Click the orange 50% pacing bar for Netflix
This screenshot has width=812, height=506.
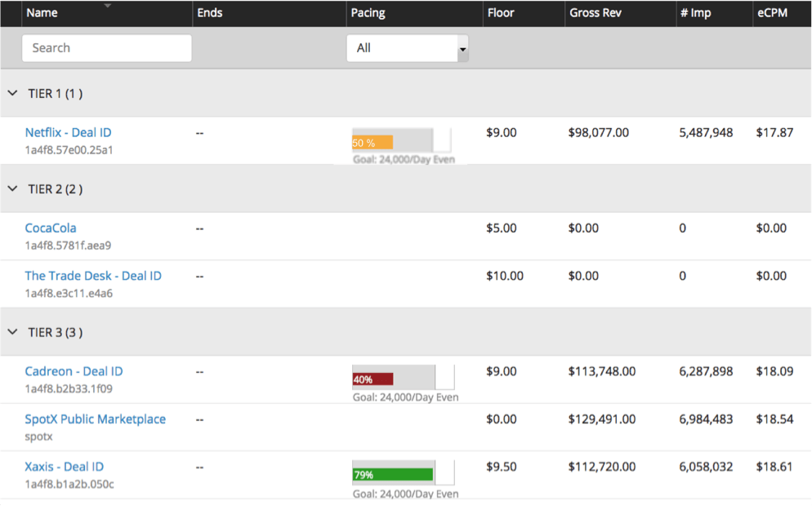click(x=373, y=142)
